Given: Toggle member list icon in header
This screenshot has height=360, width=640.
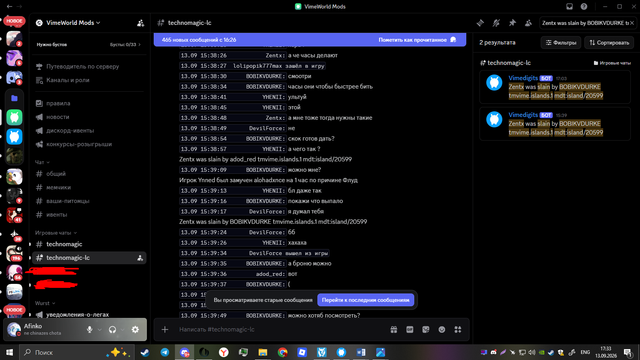Looking at the screenshot, I should click(x=528, y=23).
